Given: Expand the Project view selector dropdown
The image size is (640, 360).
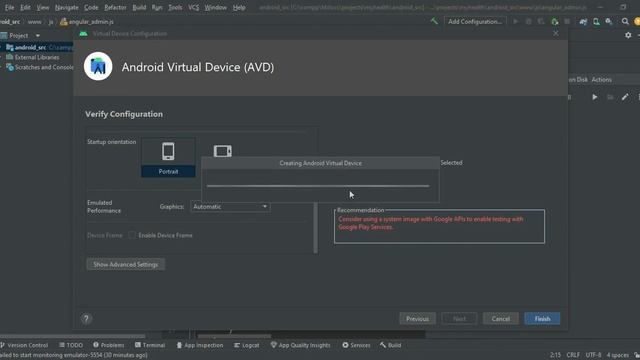Looking at the screenshot, I should pos(38,36).
